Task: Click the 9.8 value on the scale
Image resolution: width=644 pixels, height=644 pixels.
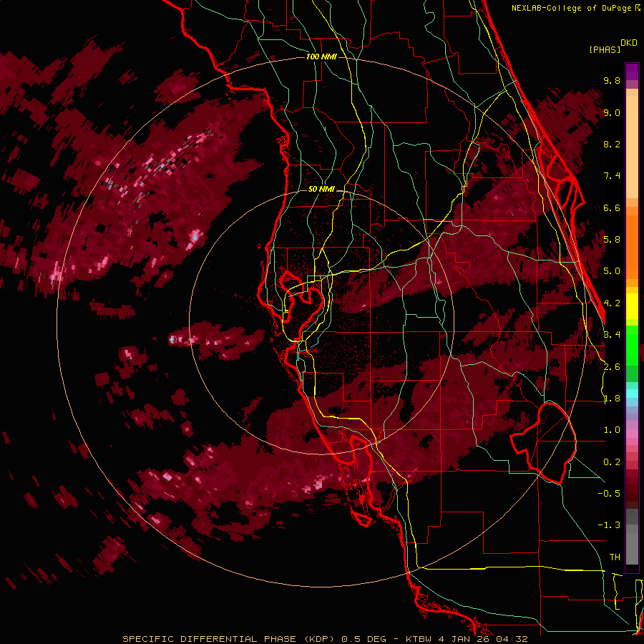Action: (612, 80)
